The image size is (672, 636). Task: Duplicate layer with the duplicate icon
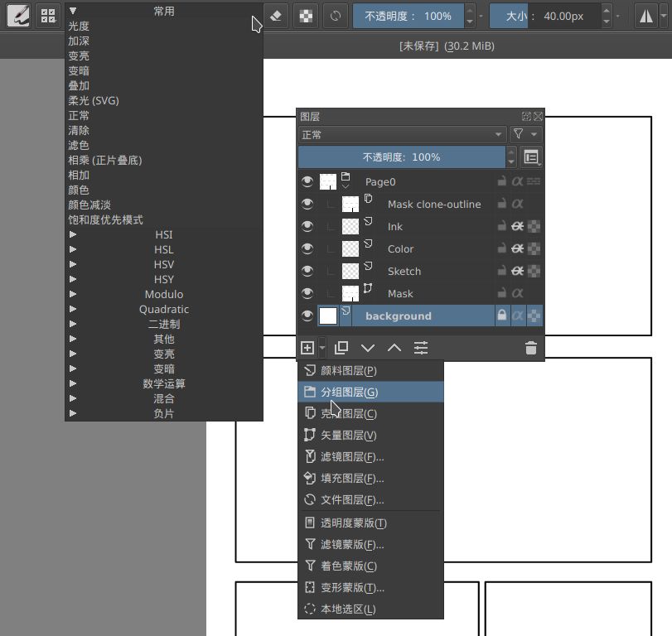[341, 349]
